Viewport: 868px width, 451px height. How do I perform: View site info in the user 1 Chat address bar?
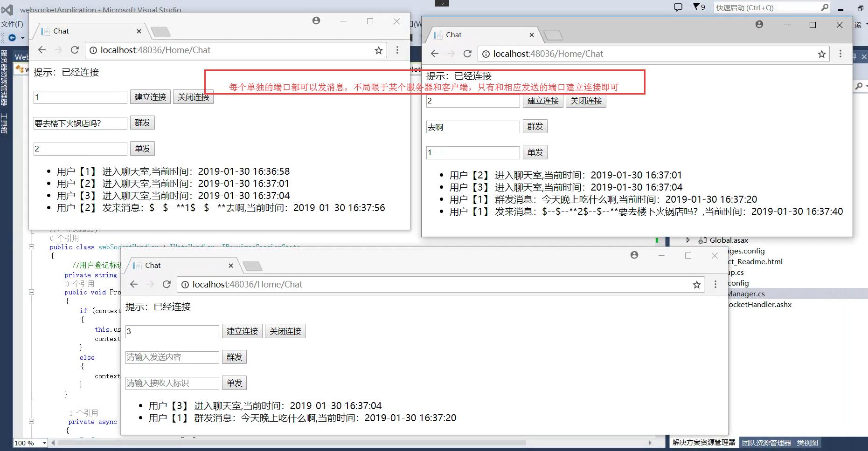pos(93,50)
